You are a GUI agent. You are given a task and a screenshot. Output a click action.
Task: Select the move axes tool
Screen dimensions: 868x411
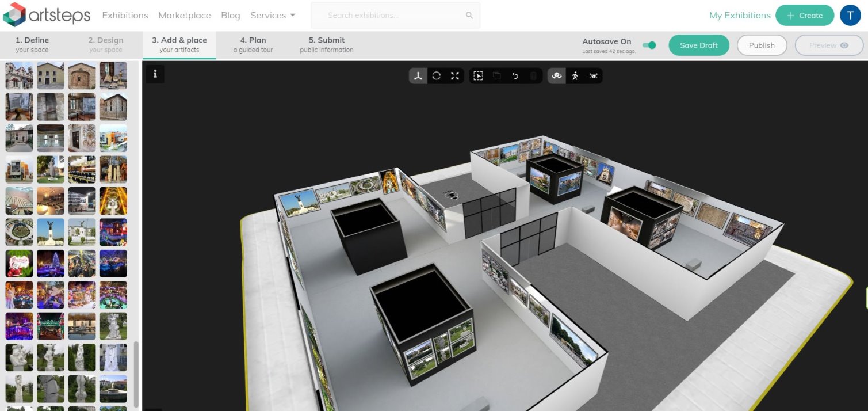point(418,76)
